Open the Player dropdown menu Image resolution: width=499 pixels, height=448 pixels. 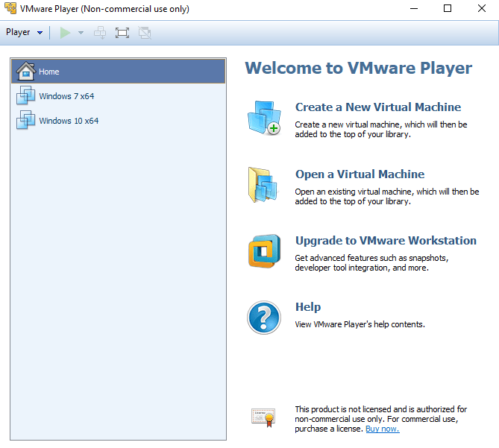(x=24, y=33)
